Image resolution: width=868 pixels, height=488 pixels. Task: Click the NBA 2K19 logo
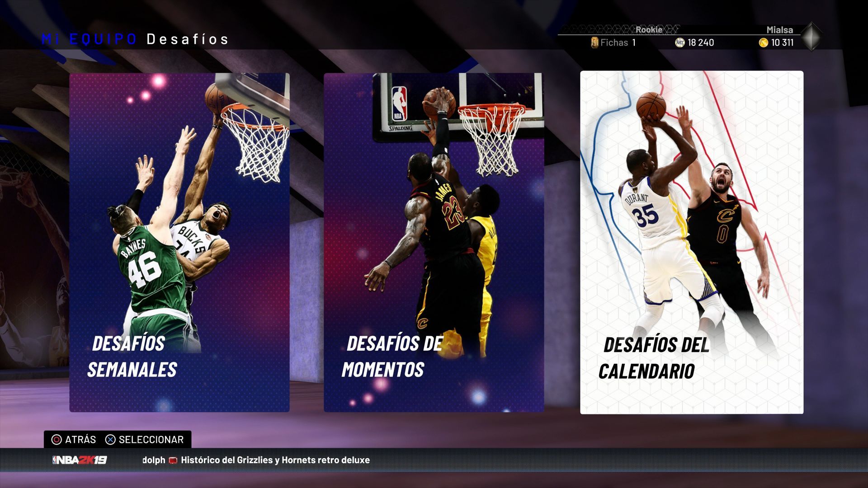pyautogui.click(x=80, y=460)
